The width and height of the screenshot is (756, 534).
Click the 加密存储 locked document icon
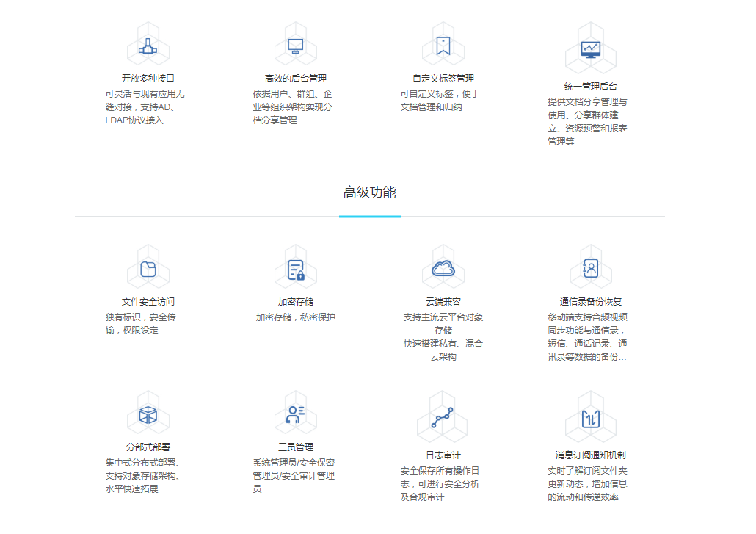pyautogui.click(x=296, y=270)
